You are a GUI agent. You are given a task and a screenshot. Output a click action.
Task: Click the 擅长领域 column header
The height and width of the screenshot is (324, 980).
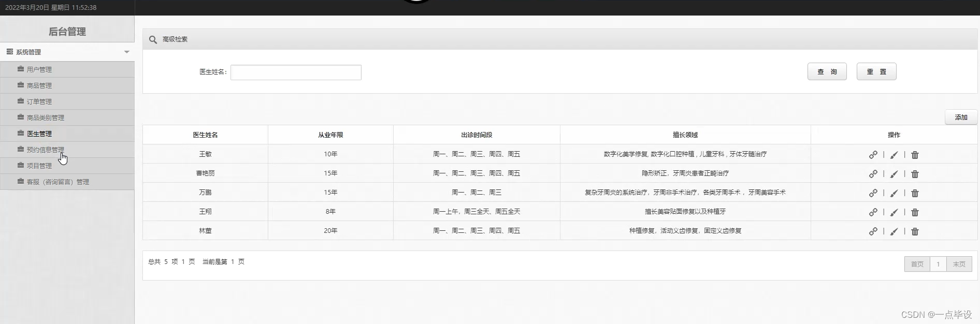pos(685,135)
